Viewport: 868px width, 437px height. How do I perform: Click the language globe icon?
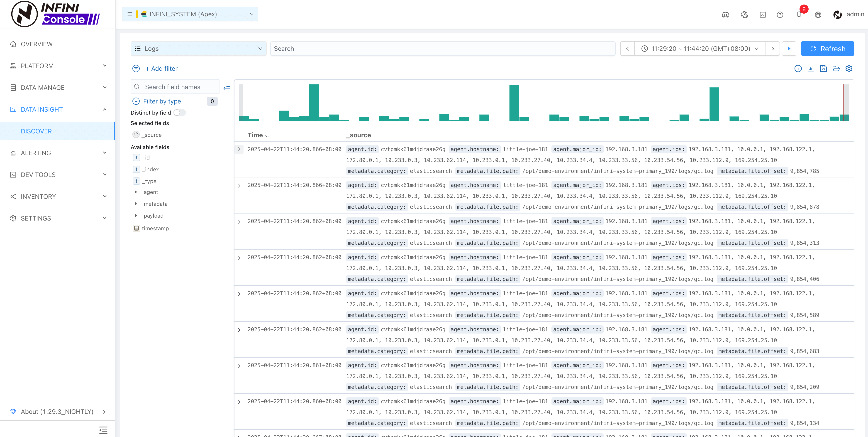pyautogui.click(x=818, y=15)
